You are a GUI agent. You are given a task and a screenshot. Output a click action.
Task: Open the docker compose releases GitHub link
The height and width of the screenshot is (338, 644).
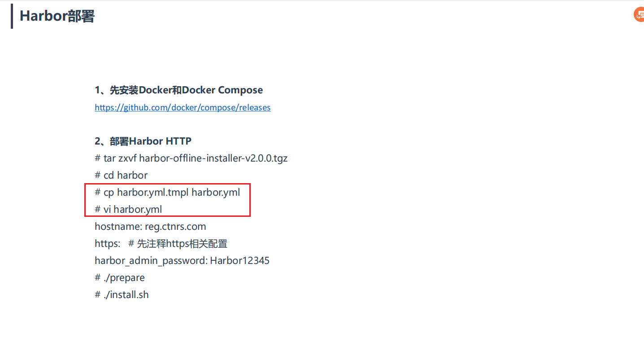[x=183, y=108]
